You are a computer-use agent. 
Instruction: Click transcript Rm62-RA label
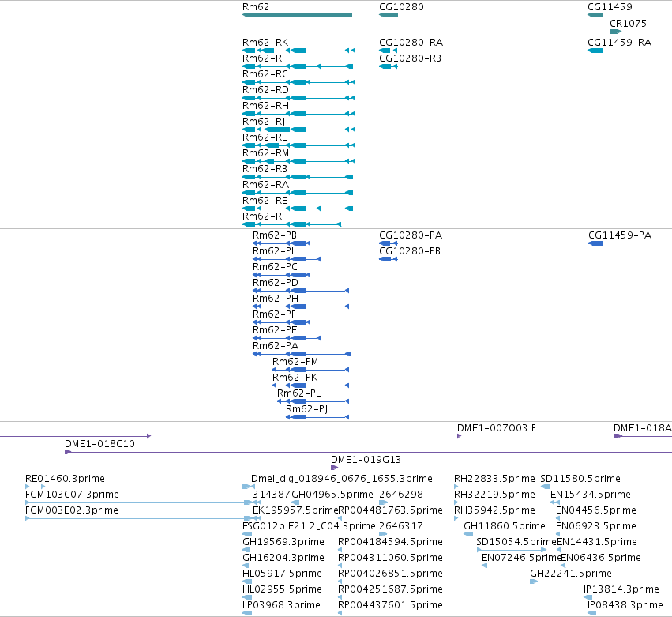[265, 185]
